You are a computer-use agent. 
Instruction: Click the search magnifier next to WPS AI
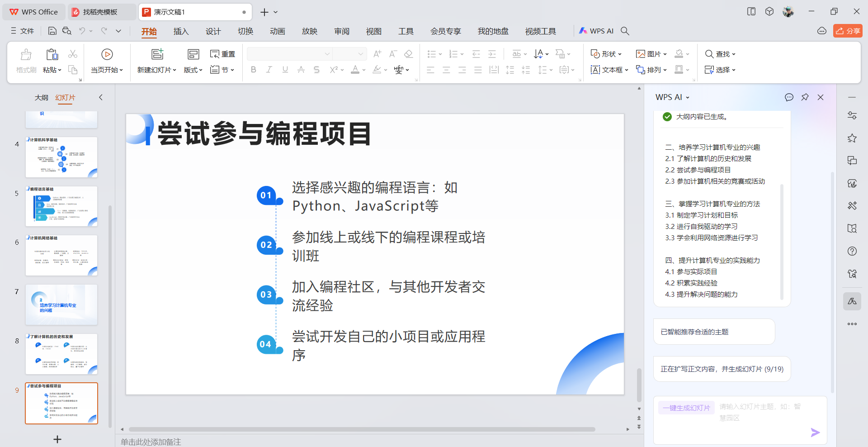pyautogui.click(x=625, y=31)
